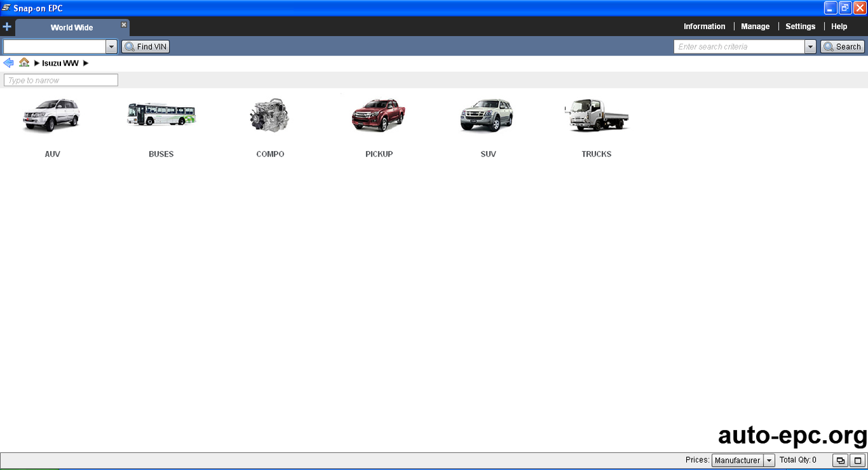Open the COMPO engine category image

tap(270, 115)
